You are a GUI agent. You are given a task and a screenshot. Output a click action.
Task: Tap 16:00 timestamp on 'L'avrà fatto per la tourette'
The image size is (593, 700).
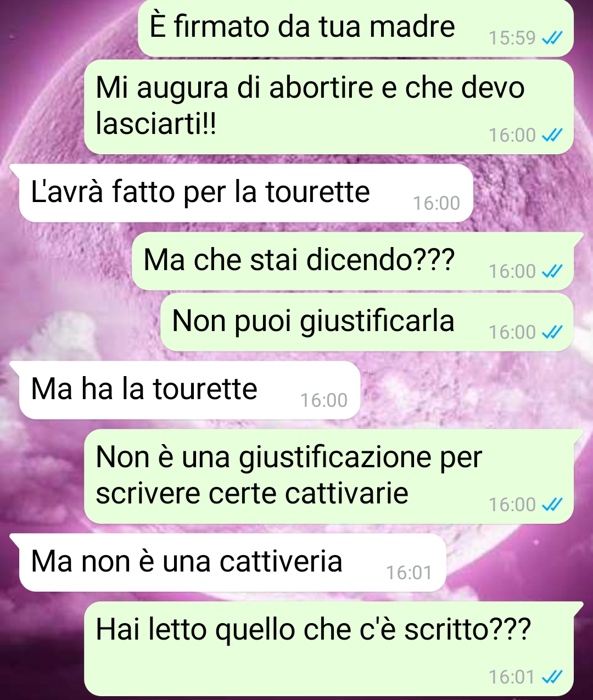[437, 203]
